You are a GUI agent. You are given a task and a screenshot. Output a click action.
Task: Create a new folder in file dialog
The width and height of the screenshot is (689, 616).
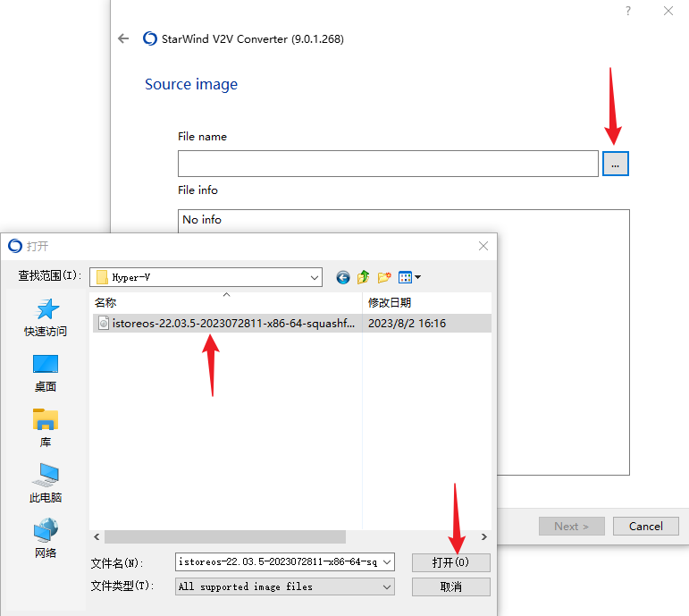pos(384,277)
